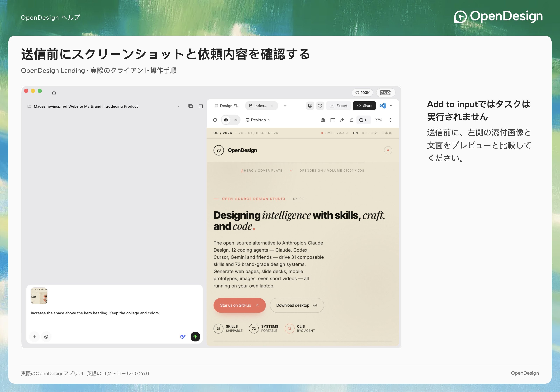560x392 pixels.
Task: Select EN language in preview header
Action: [355, 133]
